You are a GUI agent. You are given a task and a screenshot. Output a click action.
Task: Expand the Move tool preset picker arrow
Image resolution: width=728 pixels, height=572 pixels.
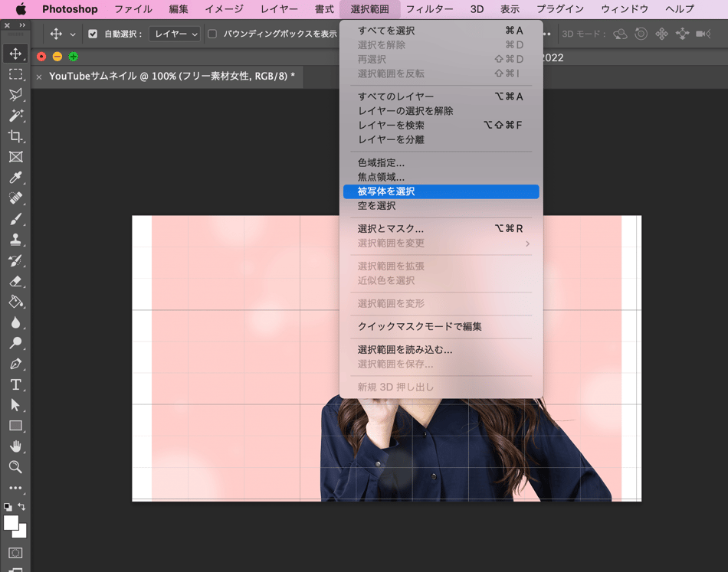(x=73, y=34)
